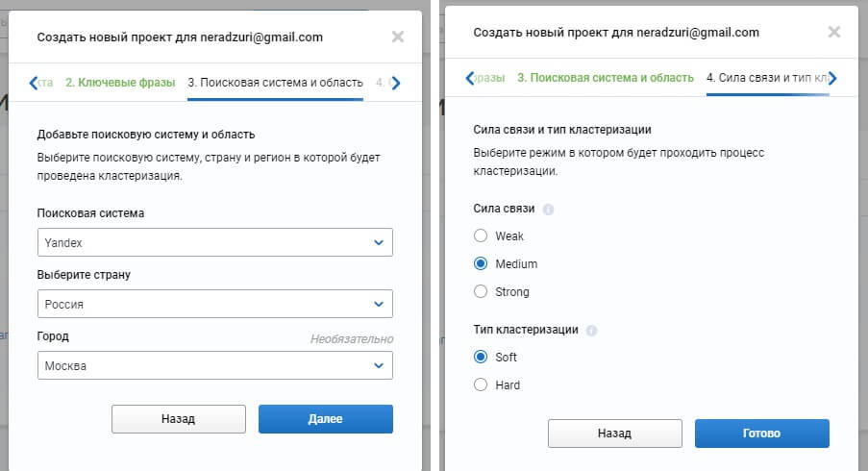Select the Hard clustering type

[481, 384]
